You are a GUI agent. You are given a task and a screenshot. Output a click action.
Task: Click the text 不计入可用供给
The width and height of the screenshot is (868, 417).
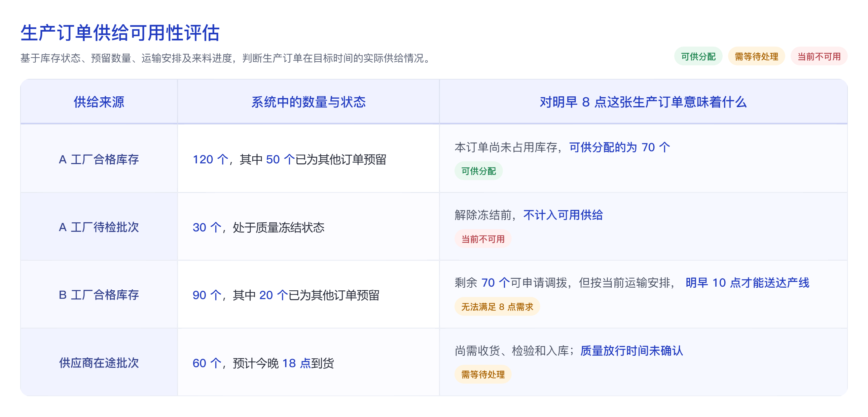tap(563, 215)
